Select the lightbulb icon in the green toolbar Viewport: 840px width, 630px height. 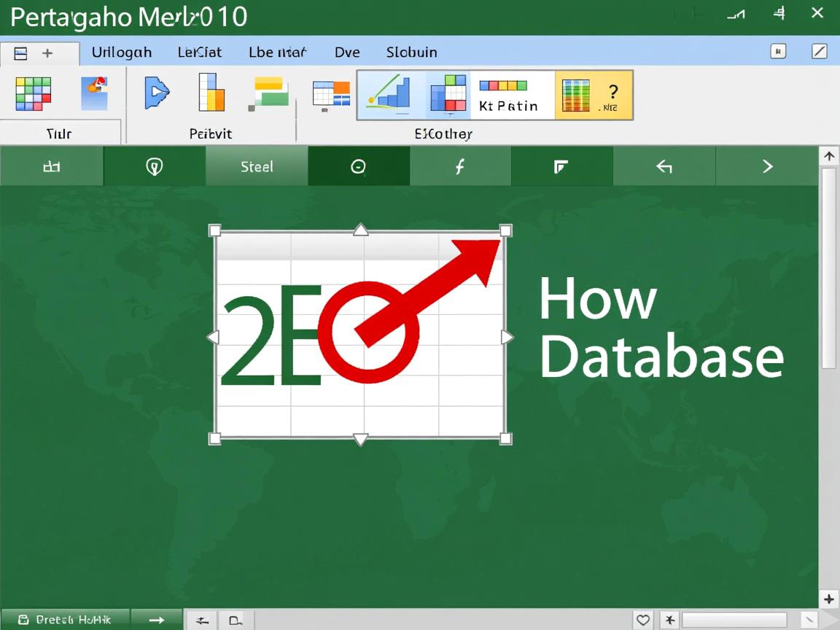click(x=154, y=166)
